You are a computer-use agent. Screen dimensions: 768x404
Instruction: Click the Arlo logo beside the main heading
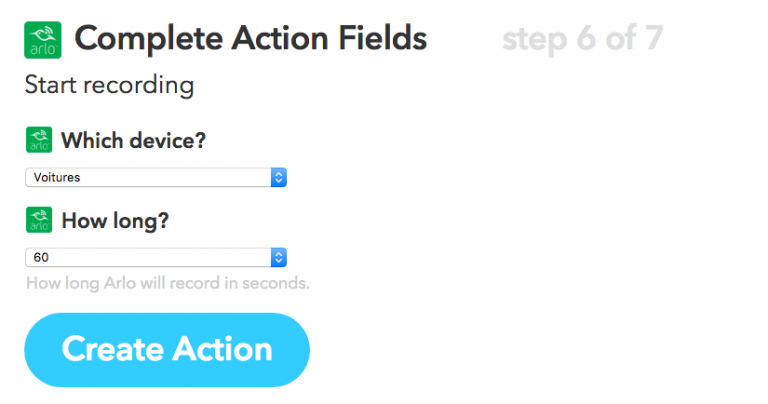pyautogui.click(x=43, y=39)
